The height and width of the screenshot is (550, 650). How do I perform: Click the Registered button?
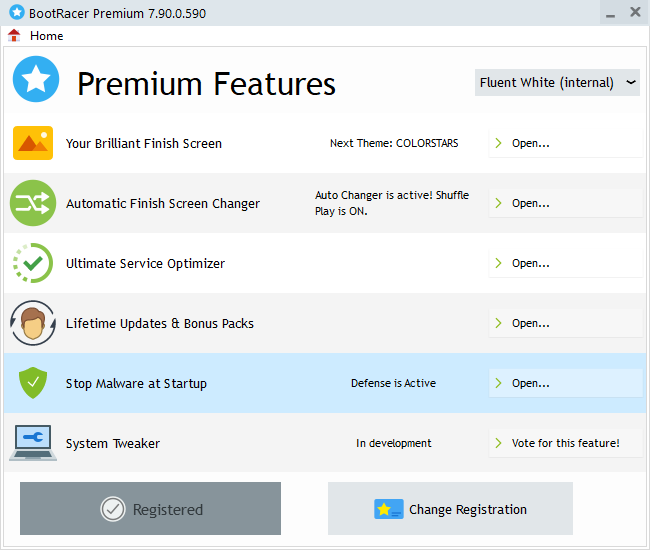[x=150, y=509]
